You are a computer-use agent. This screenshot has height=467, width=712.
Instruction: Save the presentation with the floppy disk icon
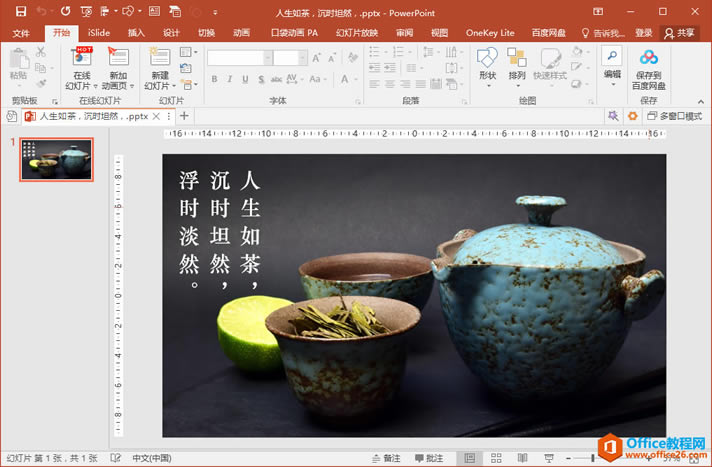21,11
